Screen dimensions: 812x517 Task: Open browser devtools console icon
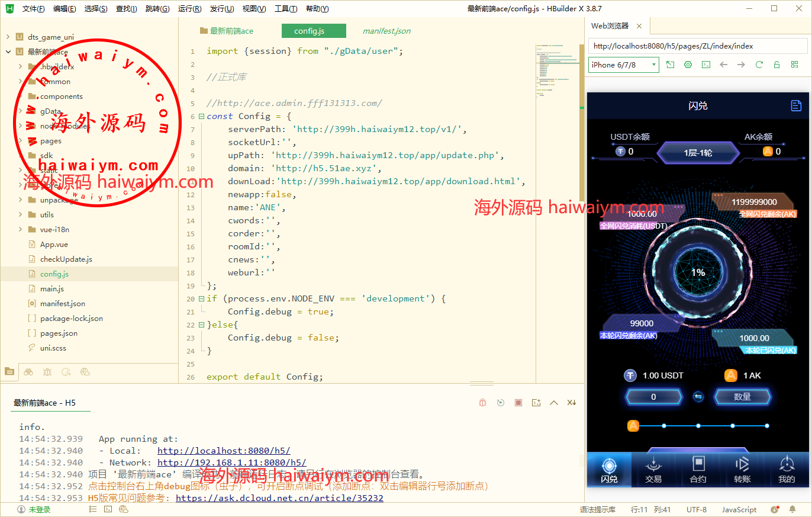[705, 65]
